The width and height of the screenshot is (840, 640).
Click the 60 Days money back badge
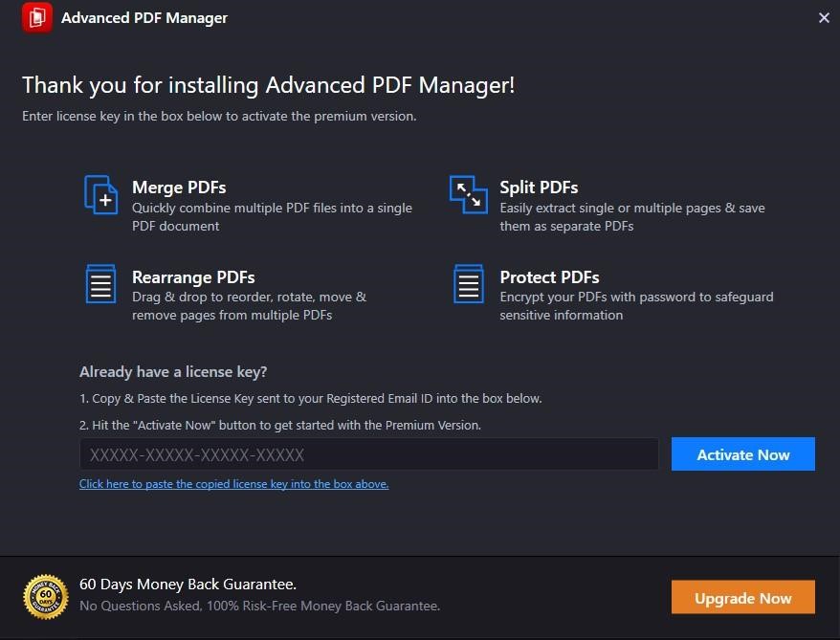click(43, 595)
